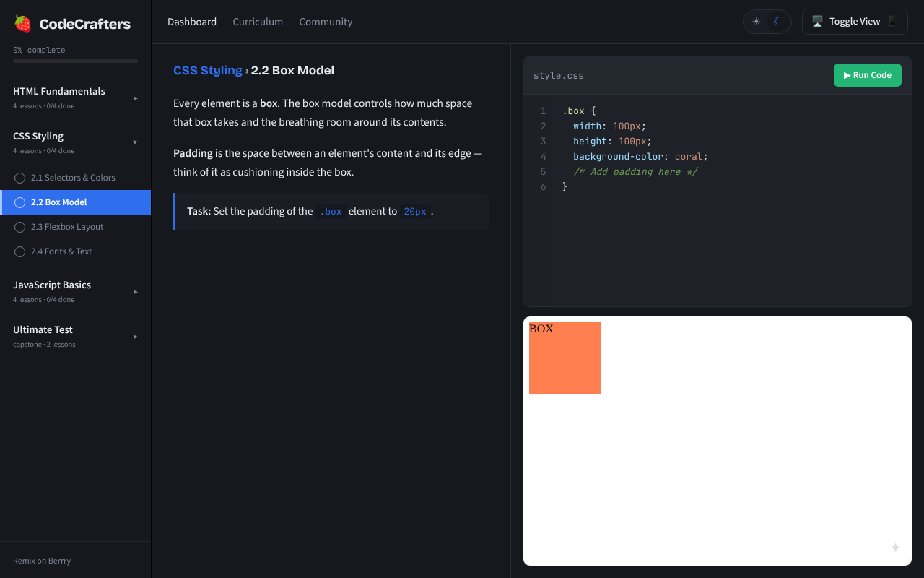Click line number 6 in the editor
The width and height of the screenshot is (924, 578).
[543, 186]
